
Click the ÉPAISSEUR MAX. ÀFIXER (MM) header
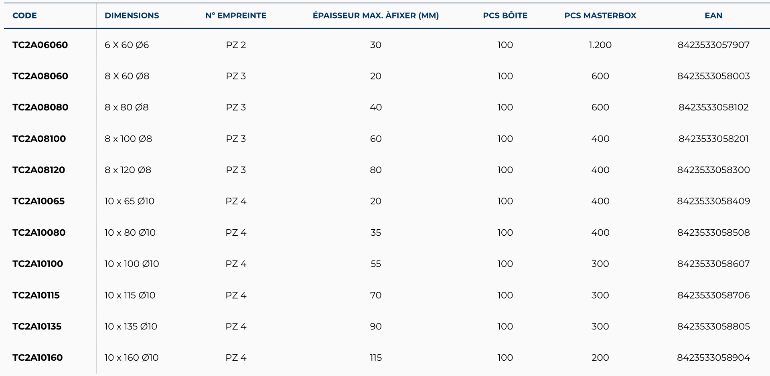[x=376, y=16]
